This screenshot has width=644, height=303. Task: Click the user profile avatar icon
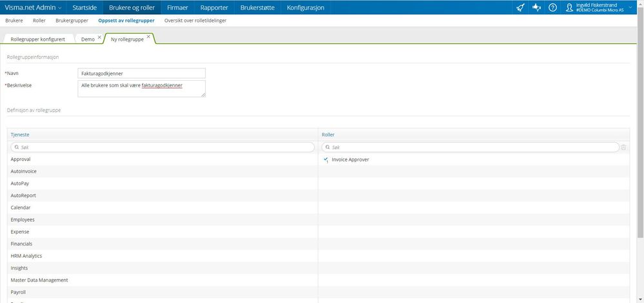[x=569, y=7]
